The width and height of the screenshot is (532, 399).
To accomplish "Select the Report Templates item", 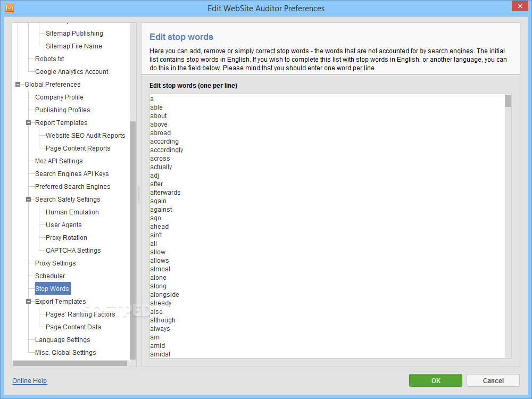I will (x=61, y=123).
